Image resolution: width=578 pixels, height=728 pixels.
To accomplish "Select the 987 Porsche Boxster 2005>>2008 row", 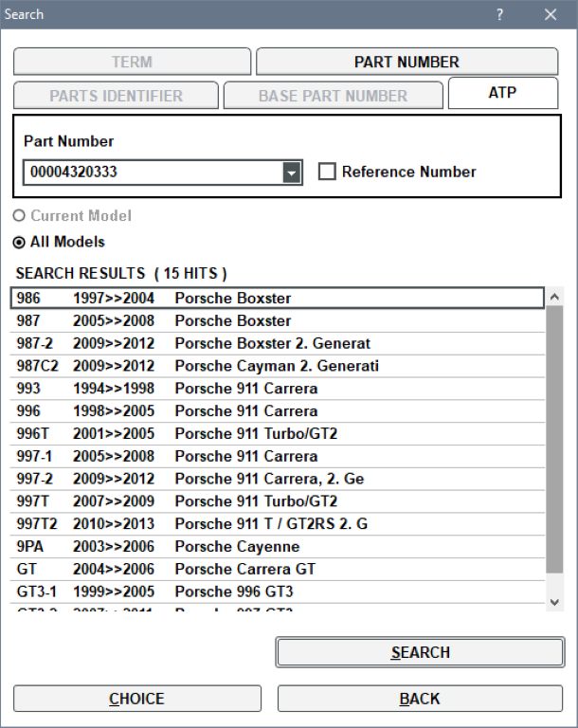I will click(x=278, y=320).
